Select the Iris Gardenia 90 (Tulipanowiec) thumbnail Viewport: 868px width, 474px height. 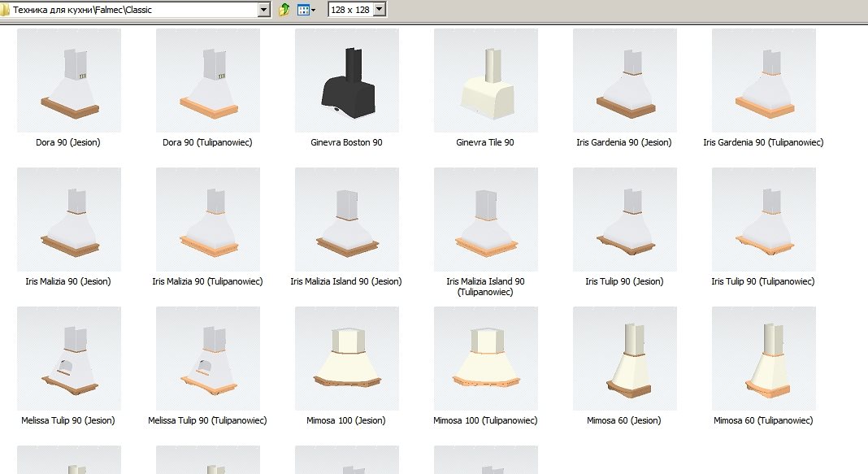764,80
